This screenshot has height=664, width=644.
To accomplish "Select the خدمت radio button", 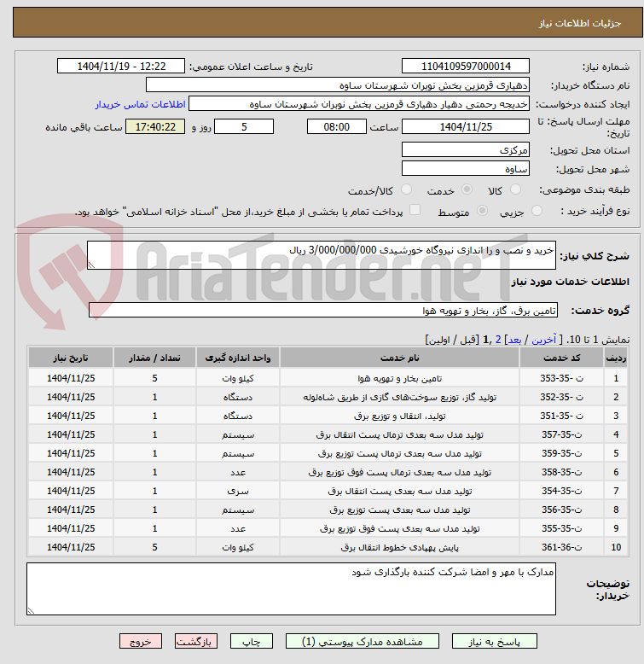I will click(467, 189).
